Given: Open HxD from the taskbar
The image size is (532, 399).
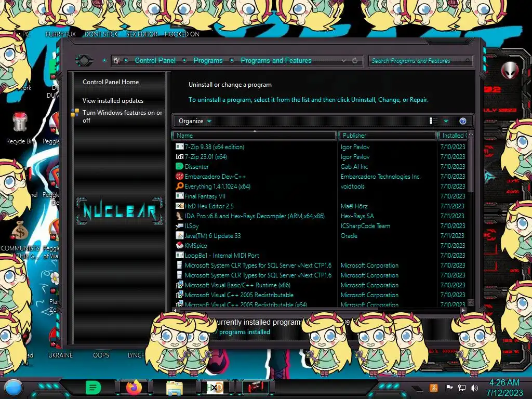Looking at the screenshot, I should 215,388.
